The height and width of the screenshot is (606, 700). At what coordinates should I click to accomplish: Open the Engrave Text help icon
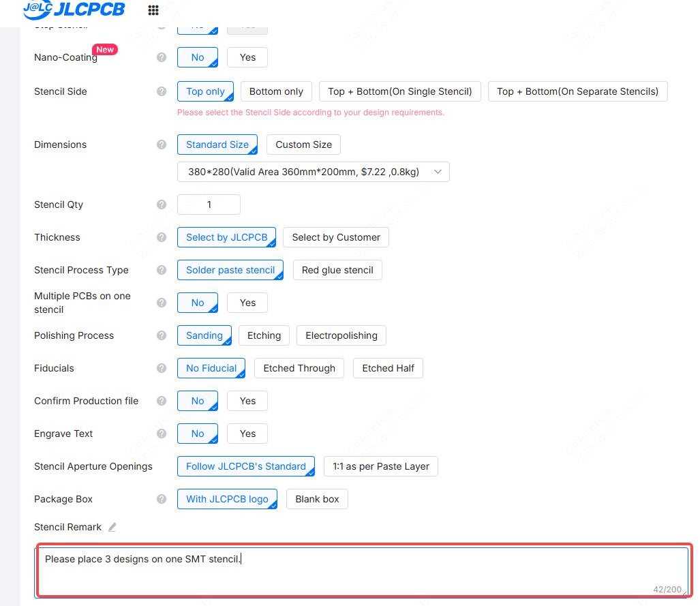pos(162,434)
